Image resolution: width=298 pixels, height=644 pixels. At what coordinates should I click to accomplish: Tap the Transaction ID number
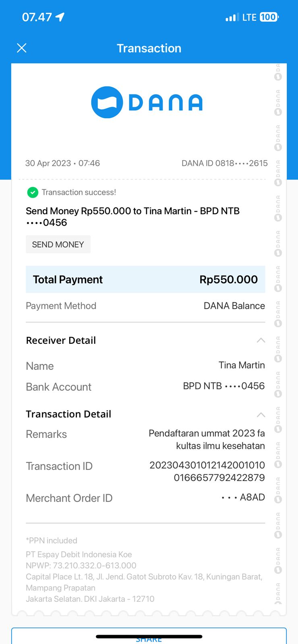[x=207, y=471]
